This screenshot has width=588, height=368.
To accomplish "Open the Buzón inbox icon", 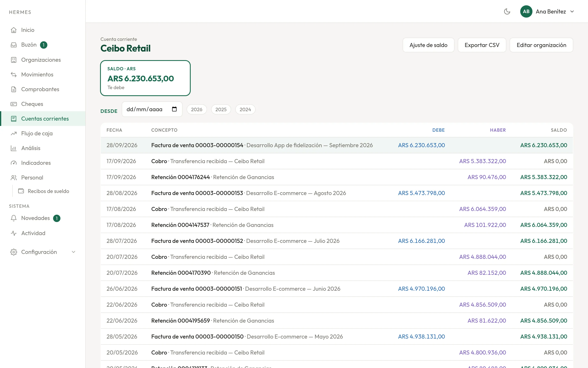I will click(14, 45).
